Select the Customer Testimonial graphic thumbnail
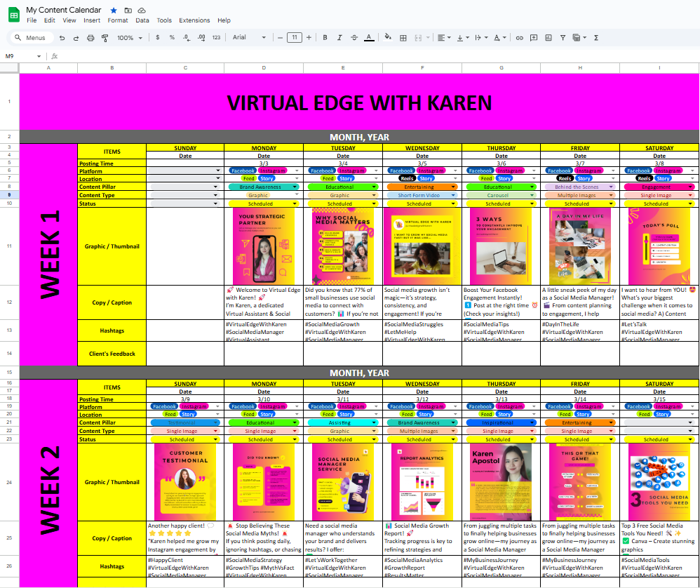Viewport: 700px width, 588px height. [x=185, y=482]
